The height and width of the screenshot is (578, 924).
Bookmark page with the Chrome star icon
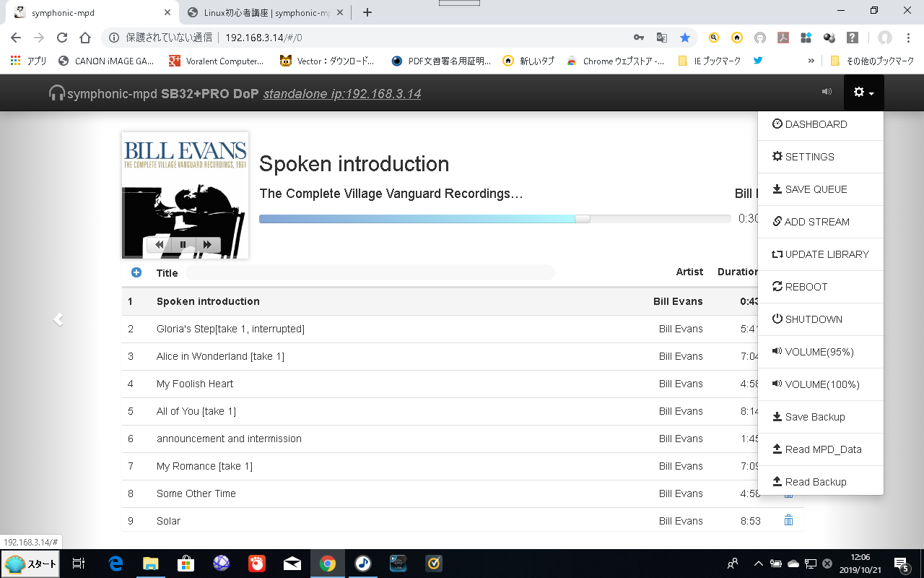click(x=685, y=38)
